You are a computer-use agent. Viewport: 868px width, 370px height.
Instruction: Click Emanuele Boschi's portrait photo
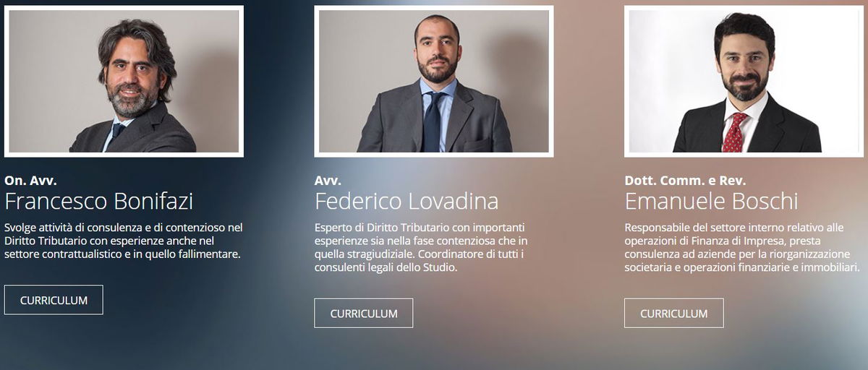[x=744, y=81]
